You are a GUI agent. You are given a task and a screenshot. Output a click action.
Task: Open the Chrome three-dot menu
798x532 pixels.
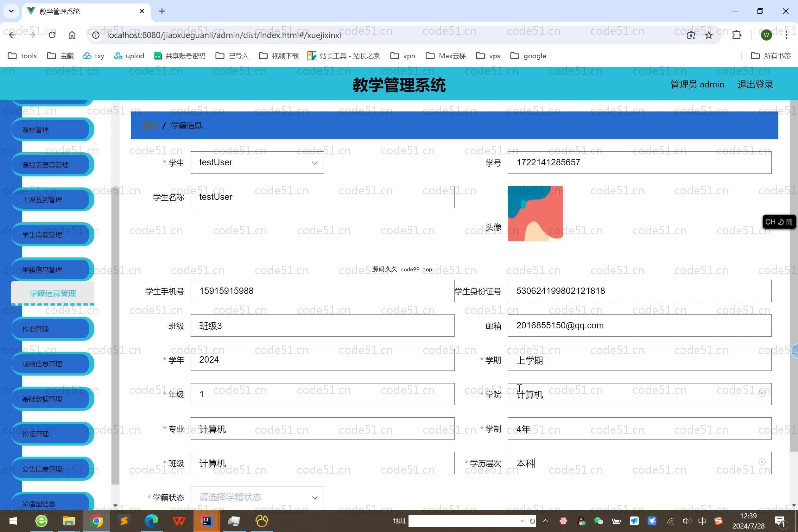(x=786, y=35)
